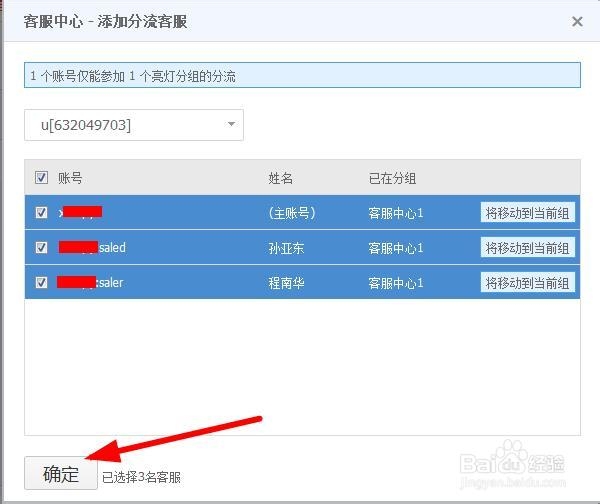The width and height of the screenshot is (600, 504).
Task: Click 客服中心1 in the 程南华 row
Action: coord(396,283)
